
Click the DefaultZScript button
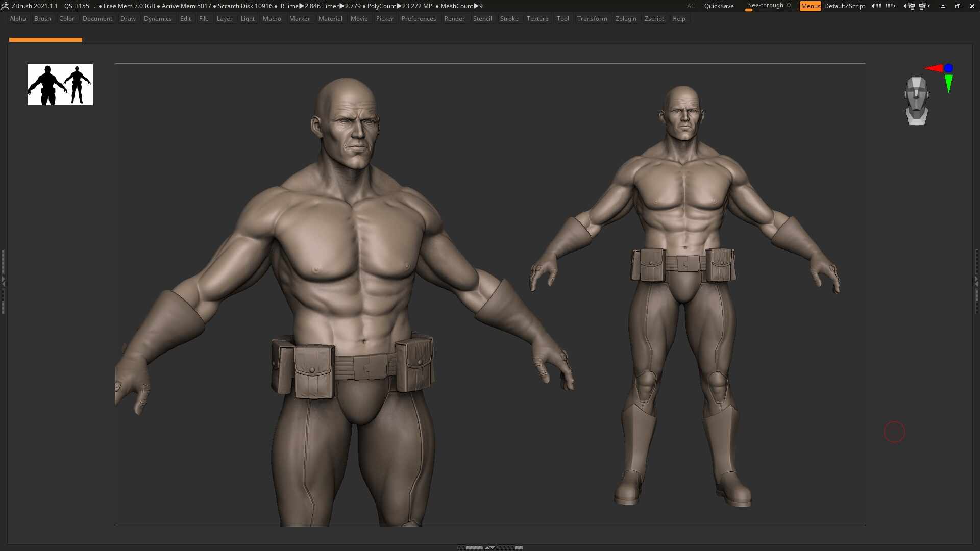coord(844,6)
